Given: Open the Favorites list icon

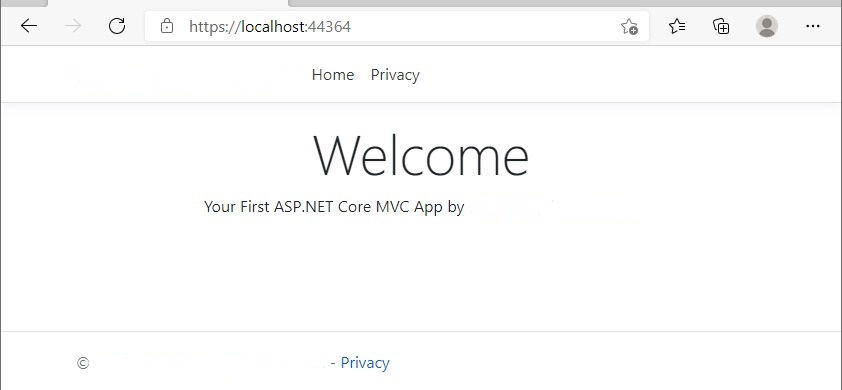Looking at the screenshot, I should click(677, 26).
